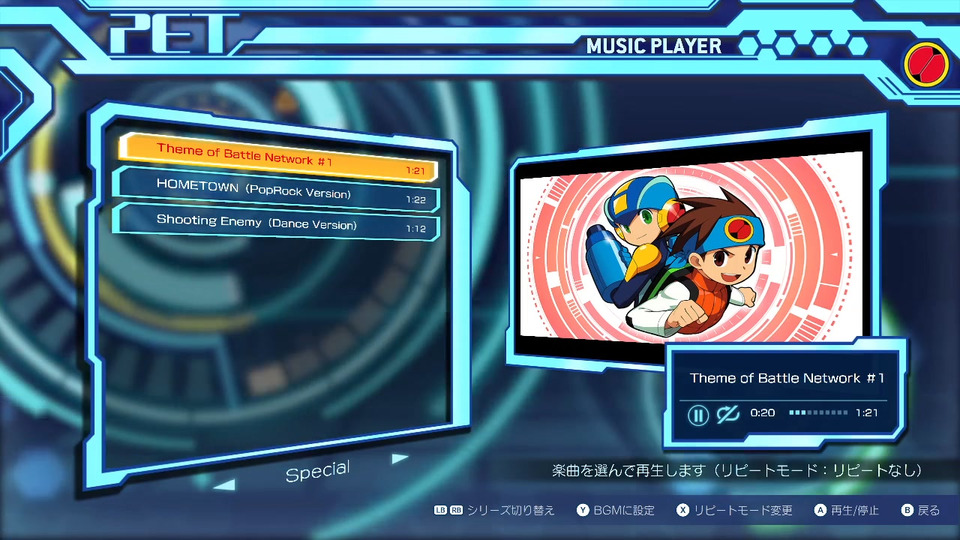Click the RB button icon
960x540 pixels.
pyautogui.click(x=456, y=510)
